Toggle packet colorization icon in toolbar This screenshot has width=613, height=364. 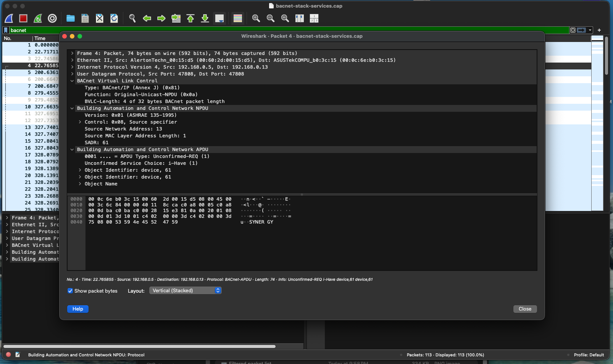tap(238, 18)
